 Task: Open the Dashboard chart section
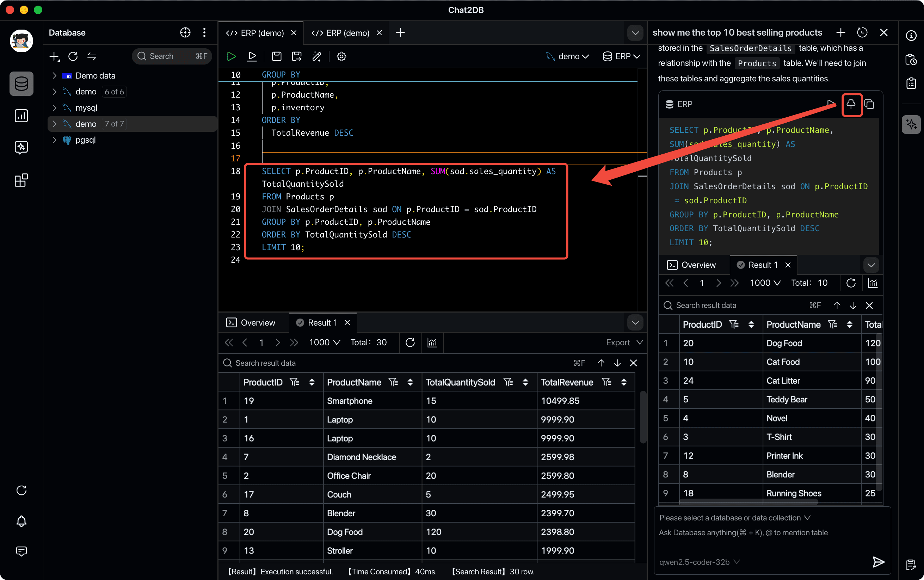21,116
